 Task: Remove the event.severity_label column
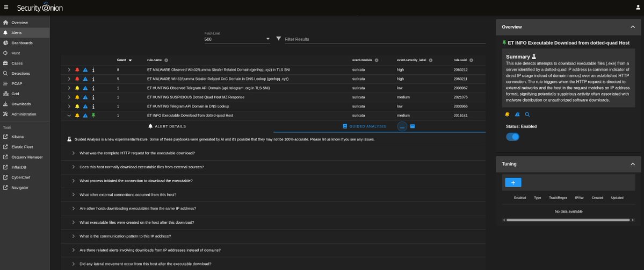pos(430,60)
